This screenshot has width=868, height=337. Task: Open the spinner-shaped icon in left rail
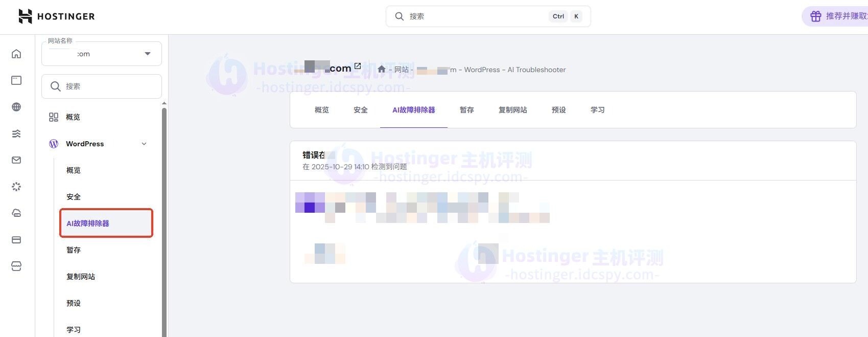(x=16, y=187)
